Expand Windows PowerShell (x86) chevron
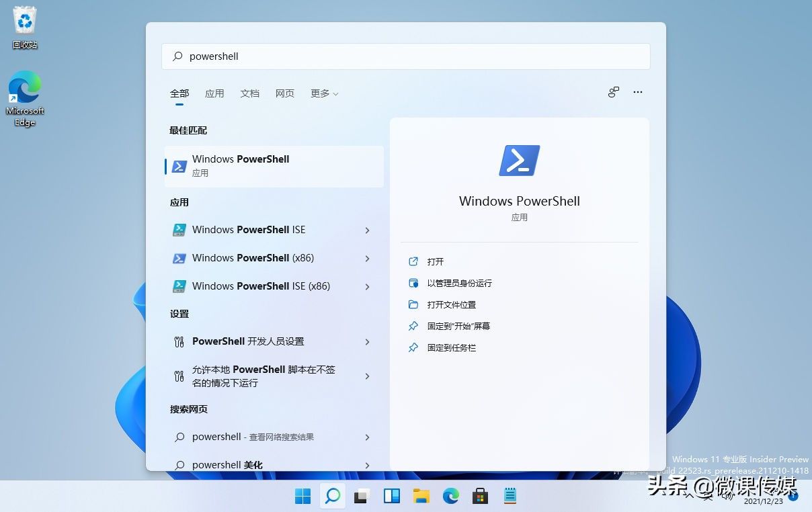812x512 pixels. (x=367, y=259)
